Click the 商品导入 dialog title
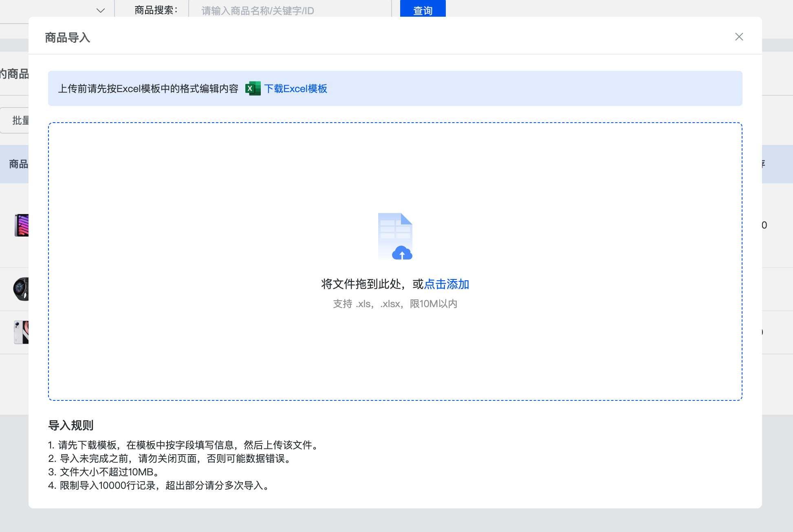Viewport: 793px width, 532px height. point(68,37)
